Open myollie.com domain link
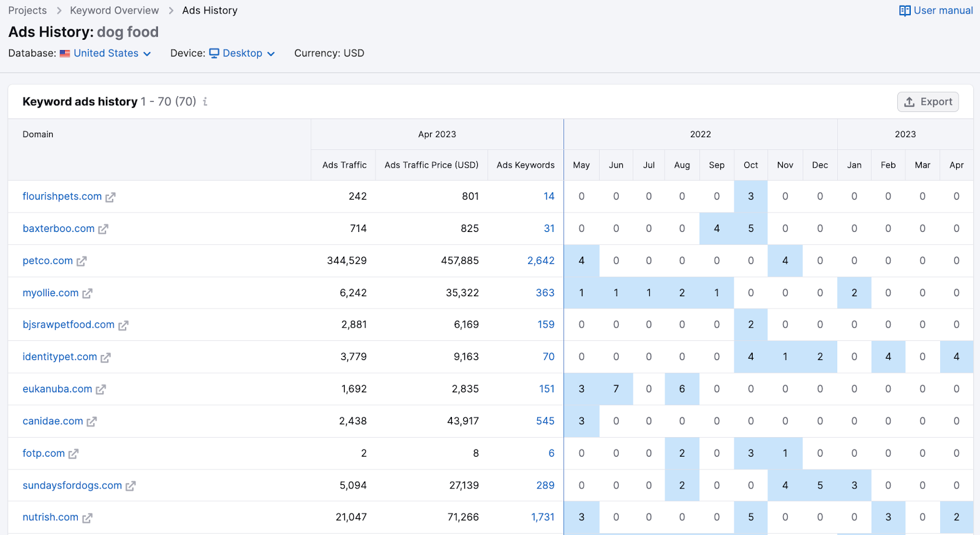The height and width of the screenshot is (535, 980). 51,293
